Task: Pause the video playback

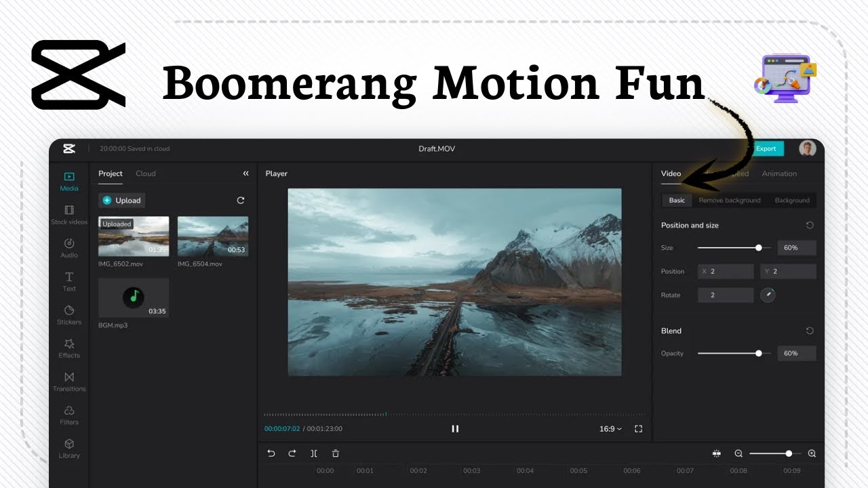Action: pyautogui.click(x=455, y=428)
